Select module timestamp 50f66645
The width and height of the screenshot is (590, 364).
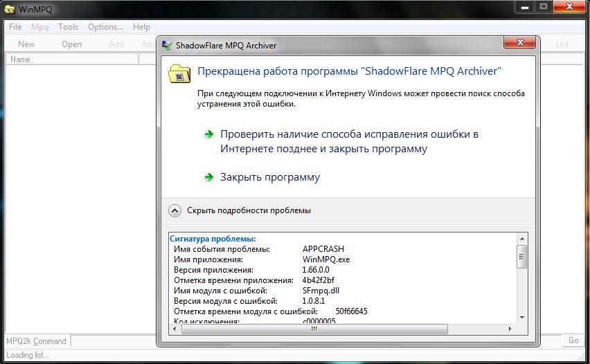point(352,311)
